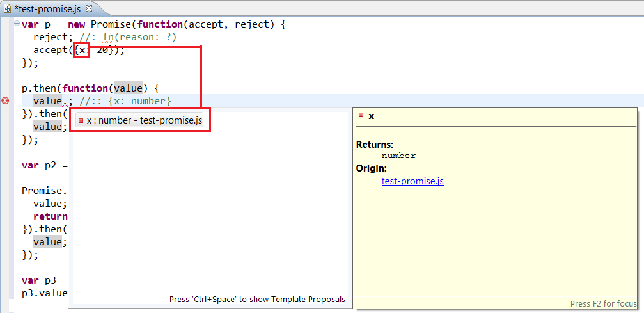Click the highlighted 'value' parameter in p.then

click(127, 88)
